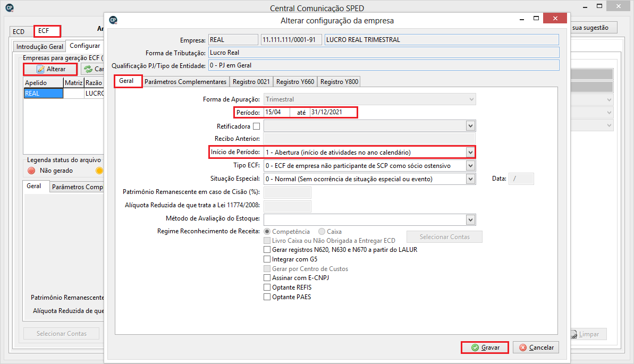Click the Forma de Tributação Lucro Real field
The image size is (634, 364).
(384, 53)
